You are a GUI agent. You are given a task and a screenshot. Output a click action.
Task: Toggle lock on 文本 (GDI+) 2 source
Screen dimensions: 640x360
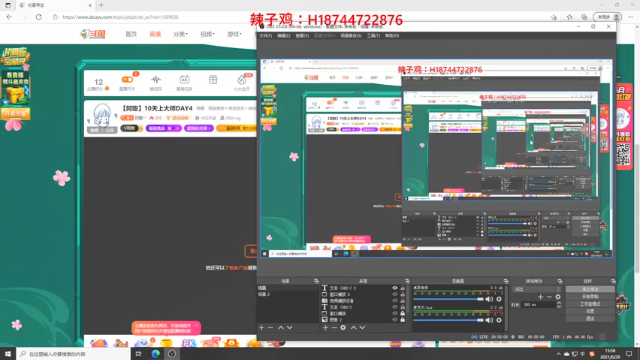click(402, 288)
